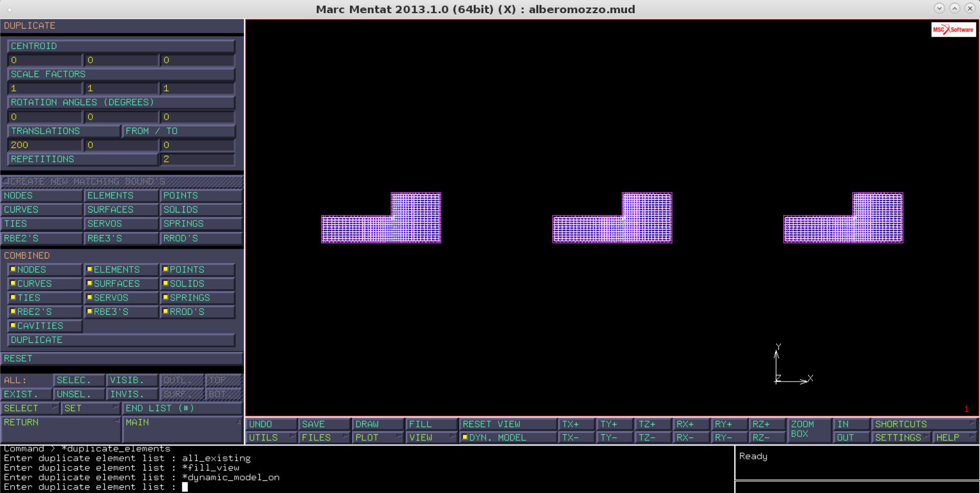Click the window menu icon in title bar
This screenshot has width=980, height=493.
[10, 9]
